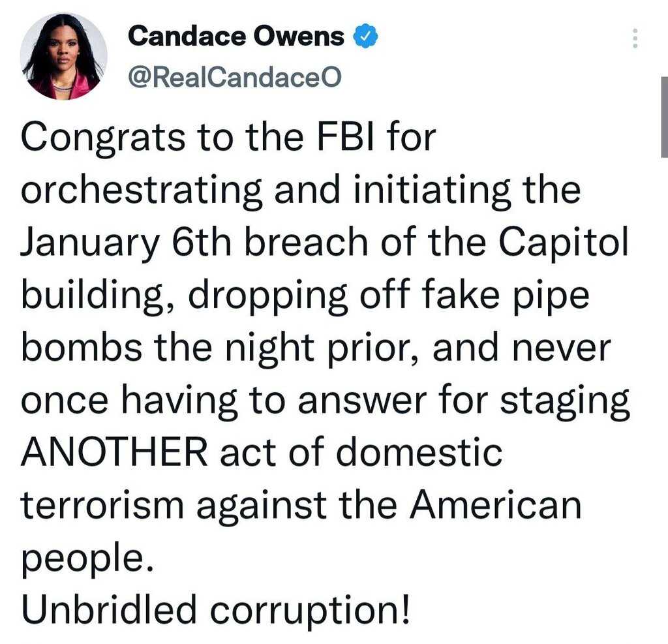The width and height of the screenshot is (668, 644).
Task: Open the three-dot more options menu
Action: pyautogui.click(x=635, y=38)
